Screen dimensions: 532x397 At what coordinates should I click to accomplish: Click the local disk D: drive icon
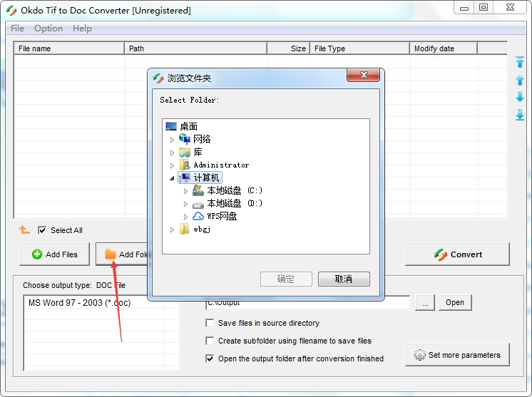tap(198, 205)
